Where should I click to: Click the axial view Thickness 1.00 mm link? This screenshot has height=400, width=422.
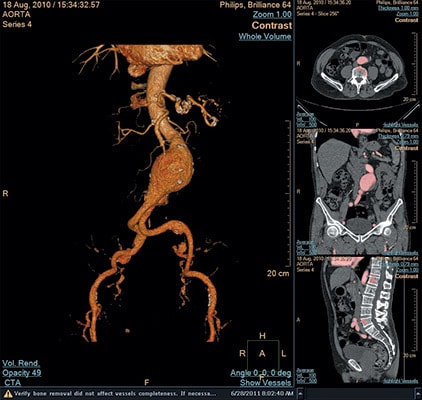[398, 8]
